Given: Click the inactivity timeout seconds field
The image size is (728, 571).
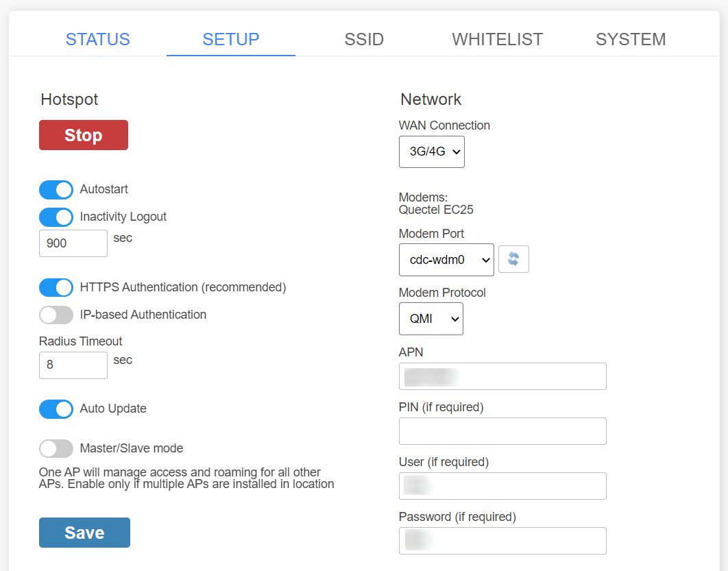Looking at the screenshot, I should pos(73,243).
